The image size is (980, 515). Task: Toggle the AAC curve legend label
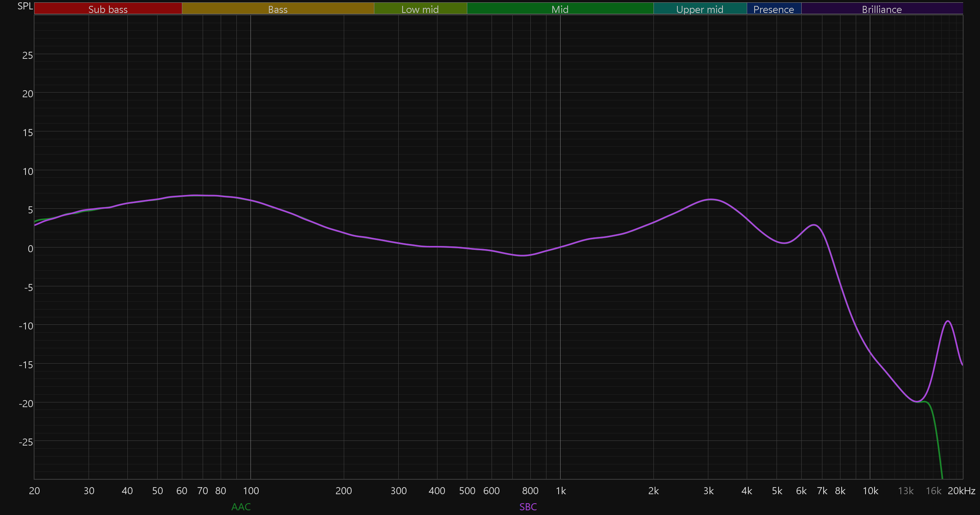pos(241,507)
